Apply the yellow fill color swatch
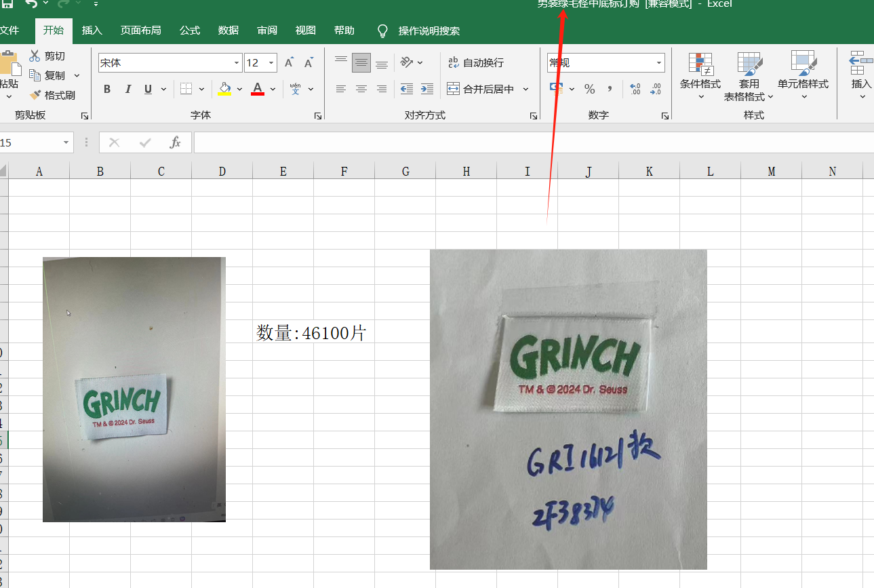 225,89
